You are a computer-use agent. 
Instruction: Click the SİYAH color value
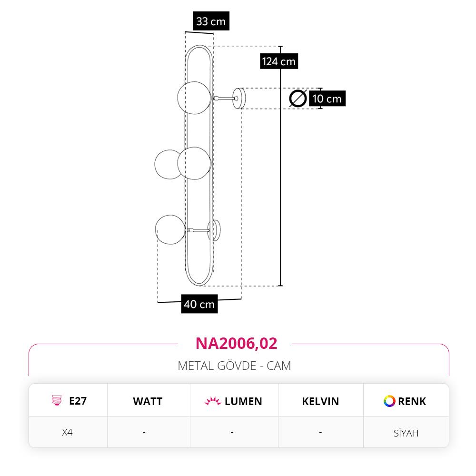coord(406,433)
